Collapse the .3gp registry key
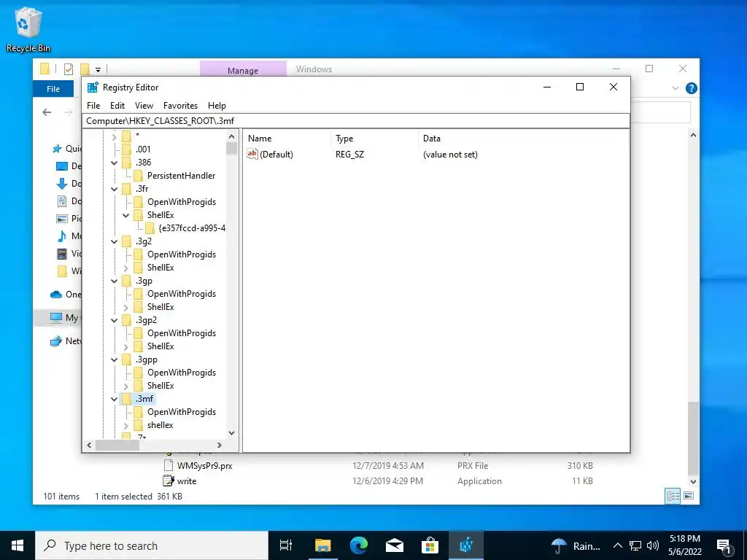Screen dimensions: 747x560 point(115,281)
